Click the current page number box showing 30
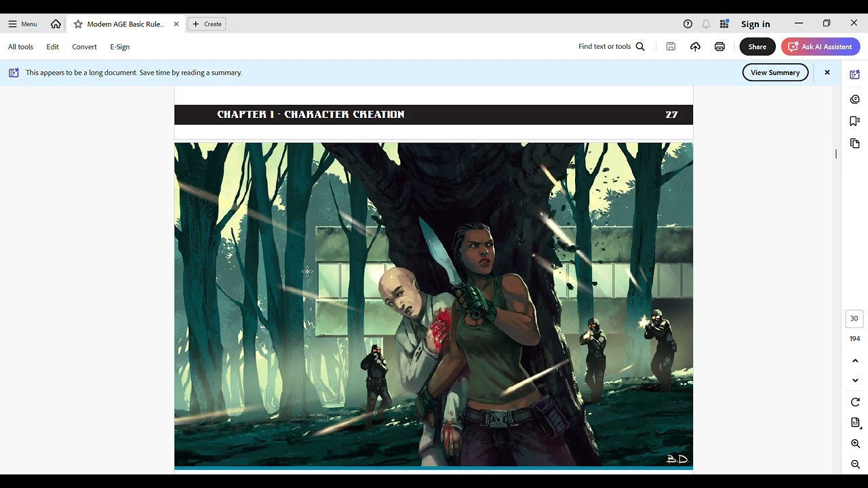Screen dimensions: 868x488 click(x=854, y=319)
